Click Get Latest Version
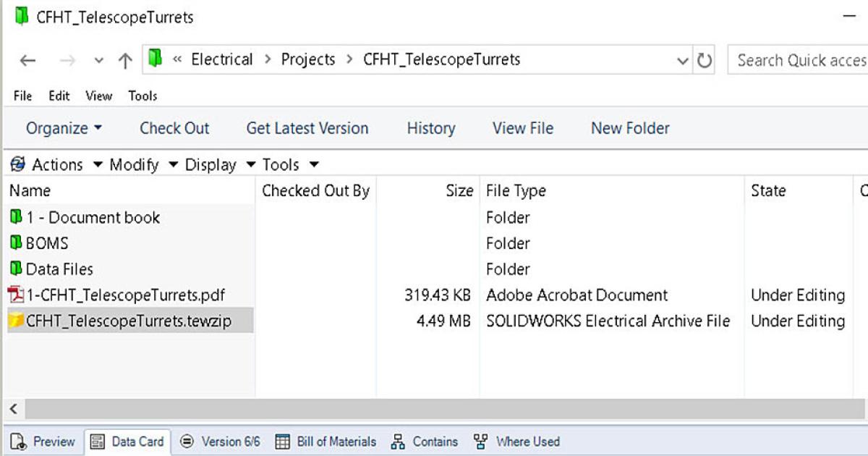The image size is (868, 456). tap(307, 129)
